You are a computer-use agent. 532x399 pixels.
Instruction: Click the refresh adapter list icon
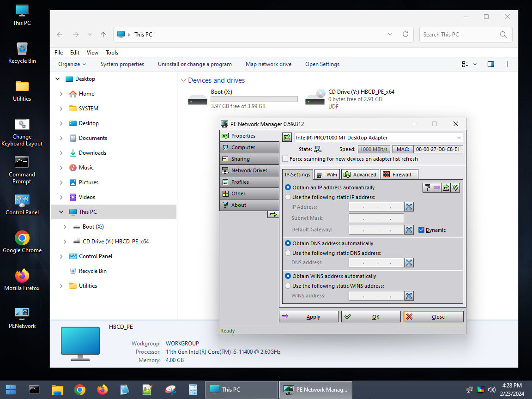coord(287,138)
